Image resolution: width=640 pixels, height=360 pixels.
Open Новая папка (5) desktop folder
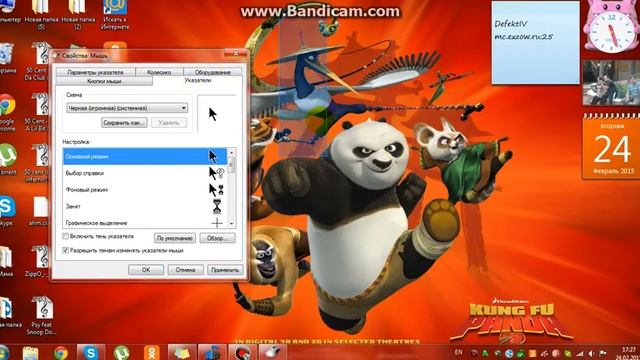(41, 15)
